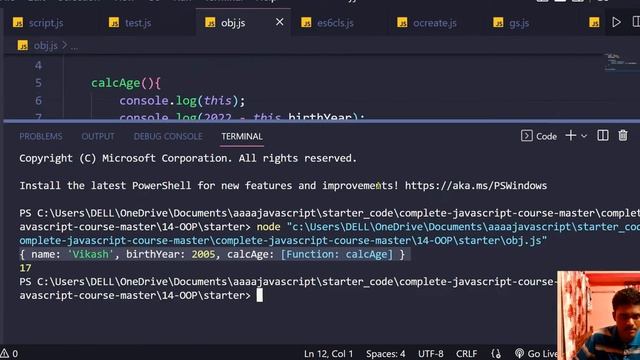Screen dimensions: 640x360
Task: Click line number 5 in the gutter
Action: click(38, 83)
